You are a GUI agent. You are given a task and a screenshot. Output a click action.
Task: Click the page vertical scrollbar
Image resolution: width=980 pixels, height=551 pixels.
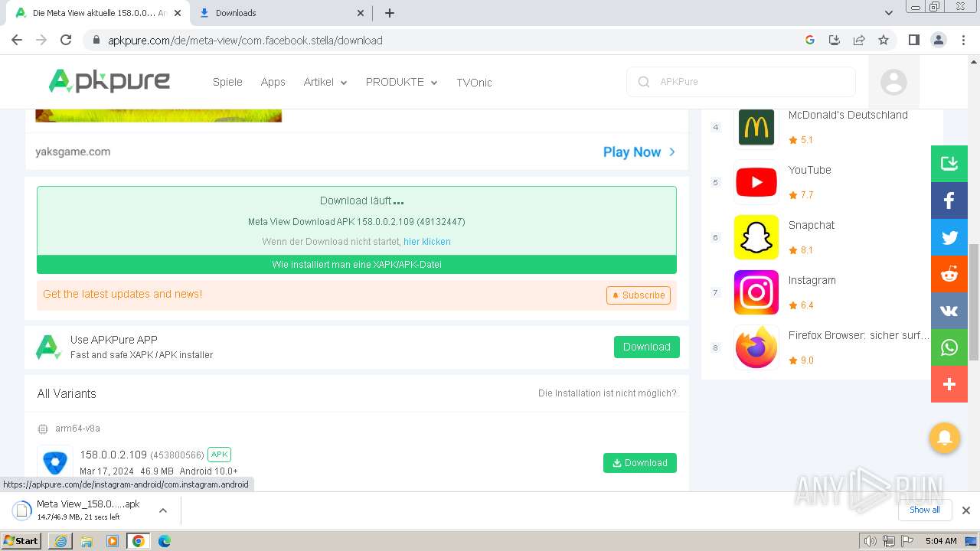(x=974, y=302)
